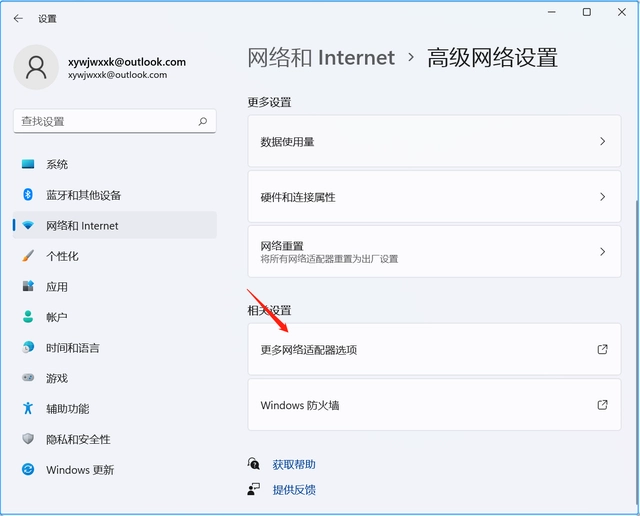640x516 pixels.
Task: Select the Bluetooth icon for 蓝牙和其他设备
Action: pos(28,195)
